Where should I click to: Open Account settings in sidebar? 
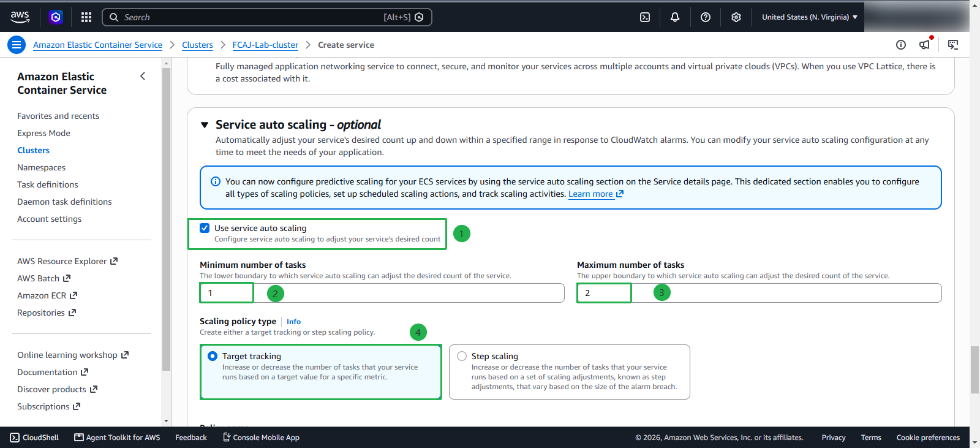[x=49, y=219]
